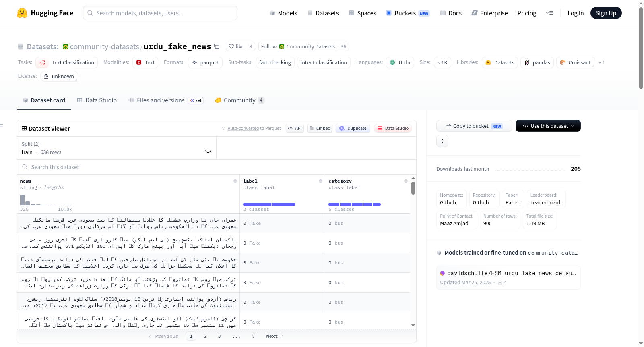The image size is (644, 347).
Task: Expand the Split train dropdown
Action: pos(116,148)
